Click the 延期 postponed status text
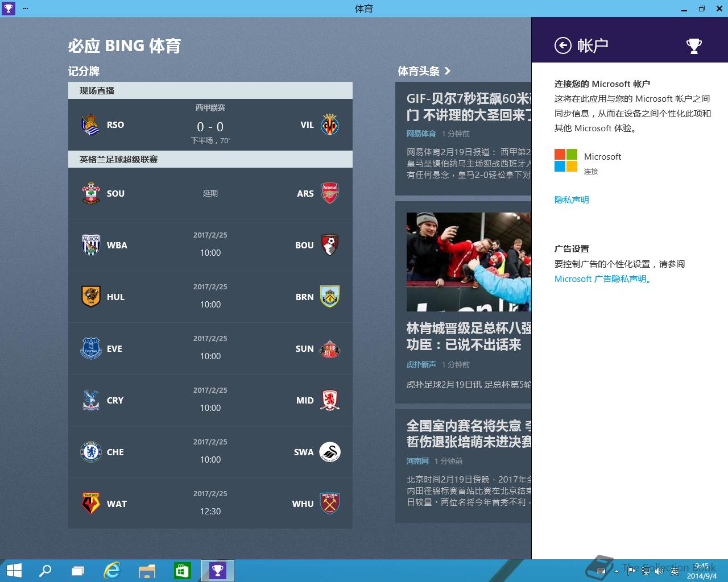 pyautogui.click(x=210, y=193)
